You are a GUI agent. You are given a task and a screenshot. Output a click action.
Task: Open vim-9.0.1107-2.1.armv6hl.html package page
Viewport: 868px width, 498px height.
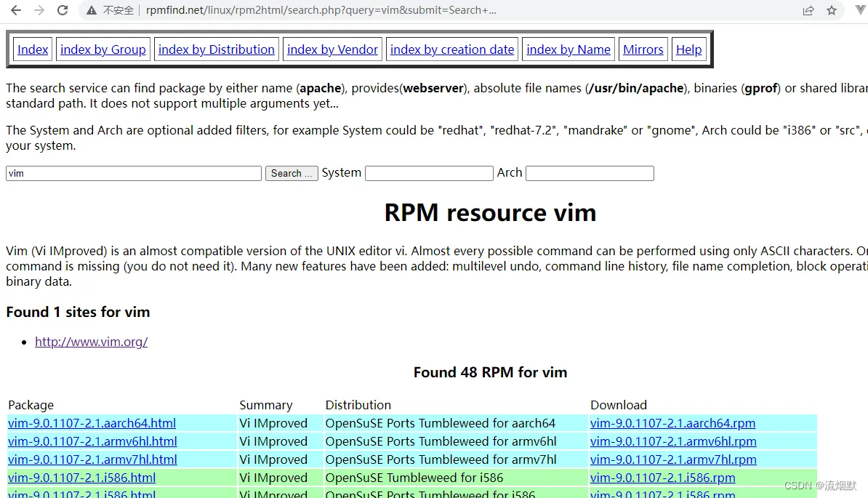click(x=92, y=441)
